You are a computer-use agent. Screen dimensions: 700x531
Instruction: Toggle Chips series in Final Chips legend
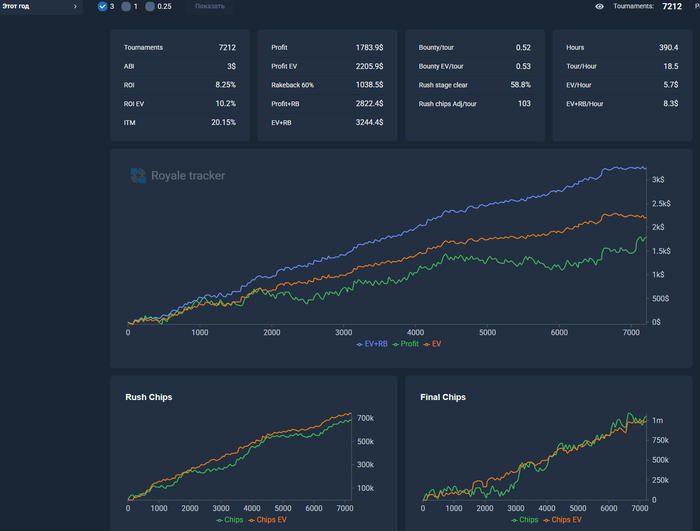click(x=525, y=520)
